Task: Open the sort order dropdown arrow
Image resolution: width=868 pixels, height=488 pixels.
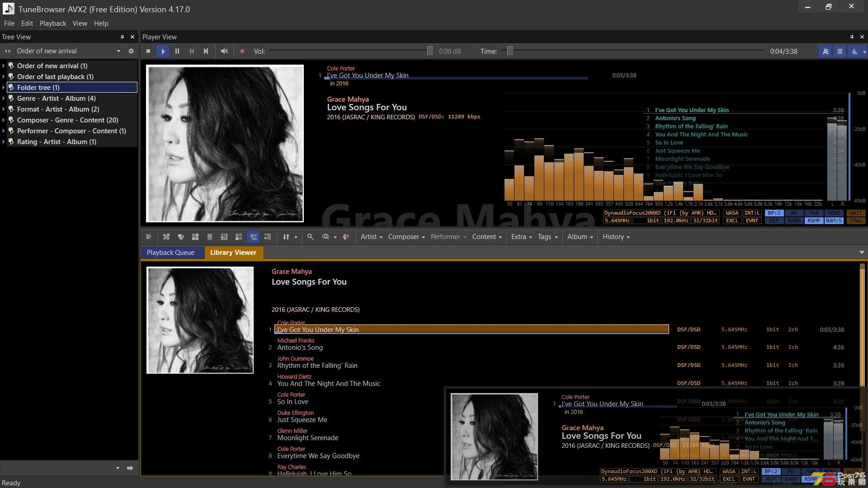Action: (296, 237)
